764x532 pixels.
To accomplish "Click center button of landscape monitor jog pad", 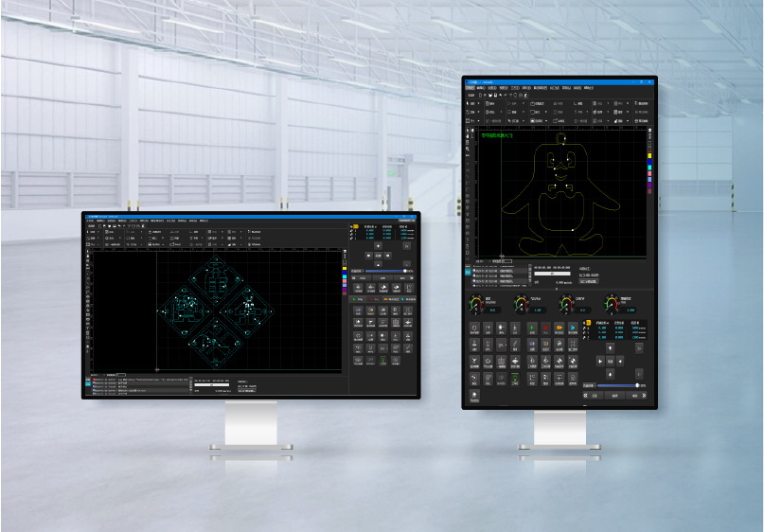I will click(380, 257).
